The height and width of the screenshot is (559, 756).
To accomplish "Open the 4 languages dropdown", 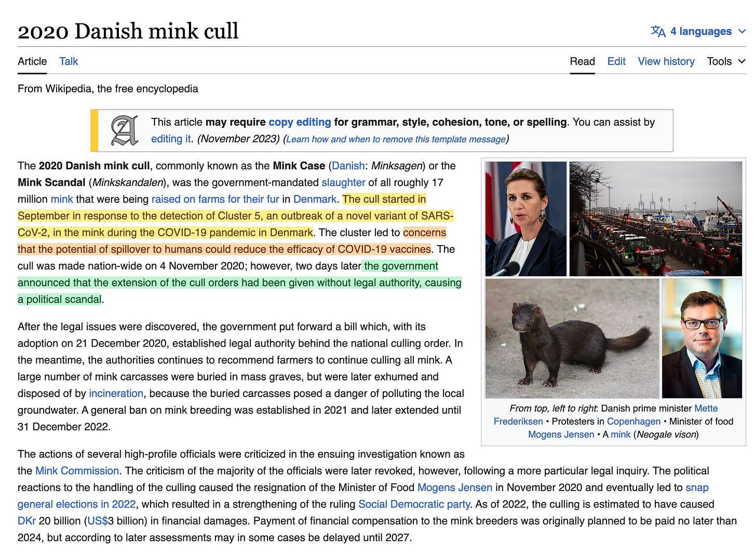I will point(698,32).
